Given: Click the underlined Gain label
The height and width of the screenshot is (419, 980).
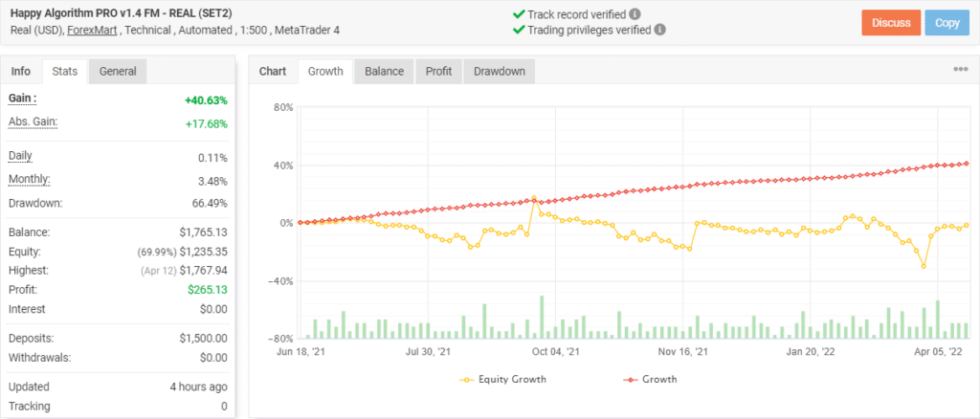Looking at the screenshot, I should click(x=23, y=98).
